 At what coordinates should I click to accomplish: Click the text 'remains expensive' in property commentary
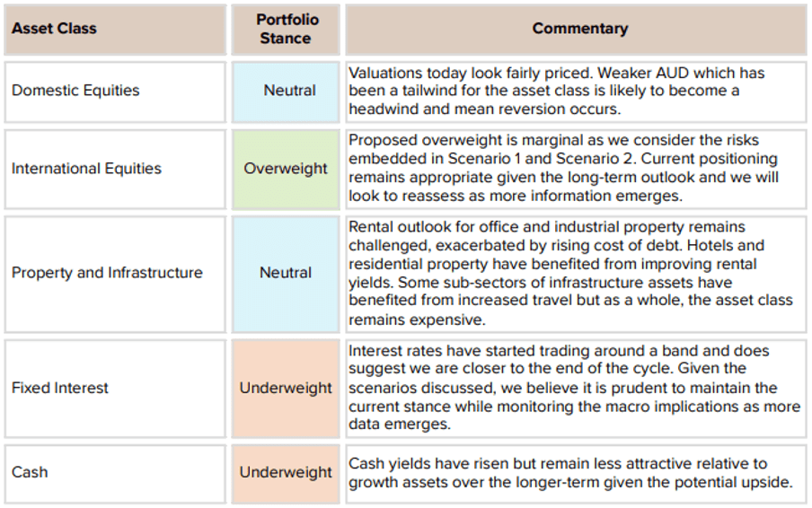[x=417, y=320]
